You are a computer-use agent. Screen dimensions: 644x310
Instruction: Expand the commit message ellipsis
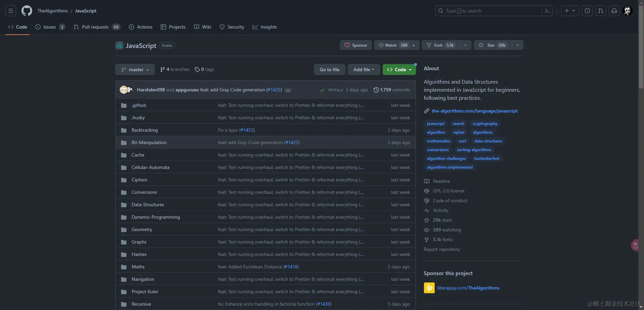click(x=288, y=90)
